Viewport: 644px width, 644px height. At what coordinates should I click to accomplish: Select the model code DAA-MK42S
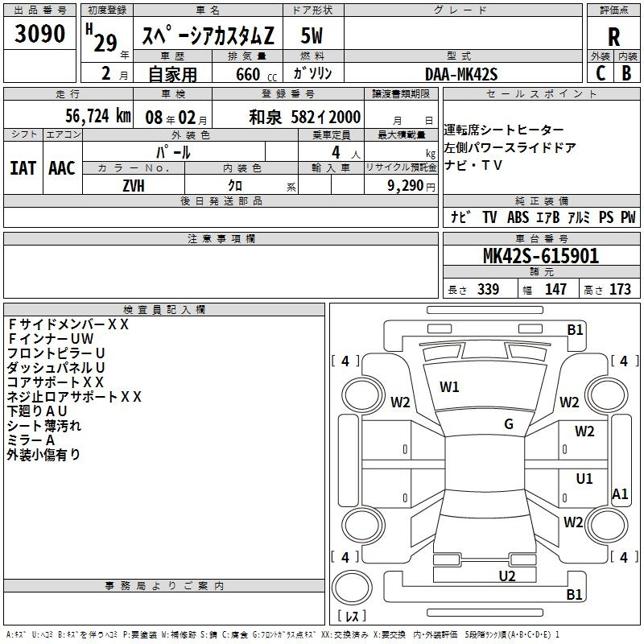tap(461, 72)
